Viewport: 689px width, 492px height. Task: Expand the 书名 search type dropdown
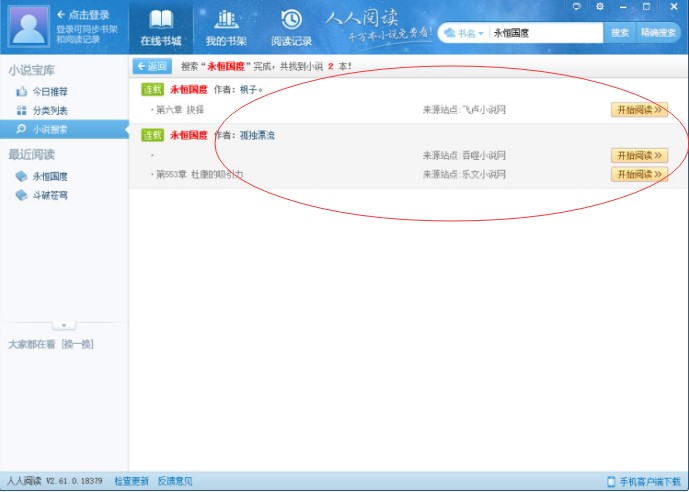[464, 33]
